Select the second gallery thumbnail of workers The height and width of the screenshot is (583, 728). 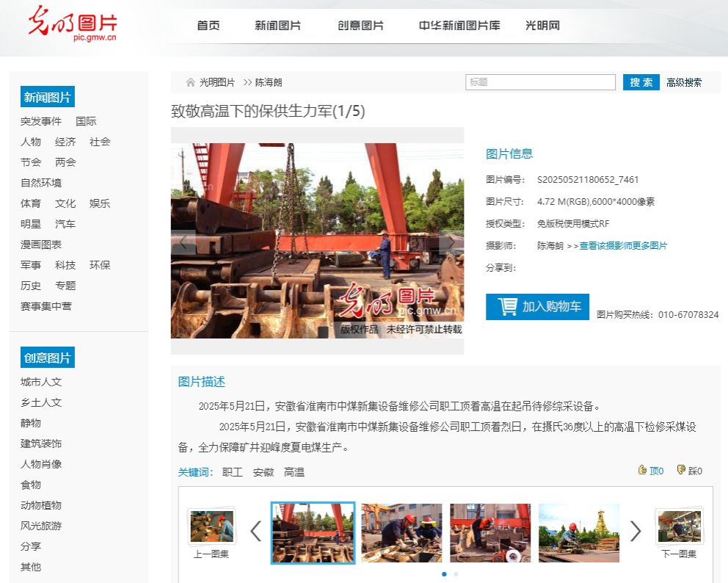tap(401, 533)
